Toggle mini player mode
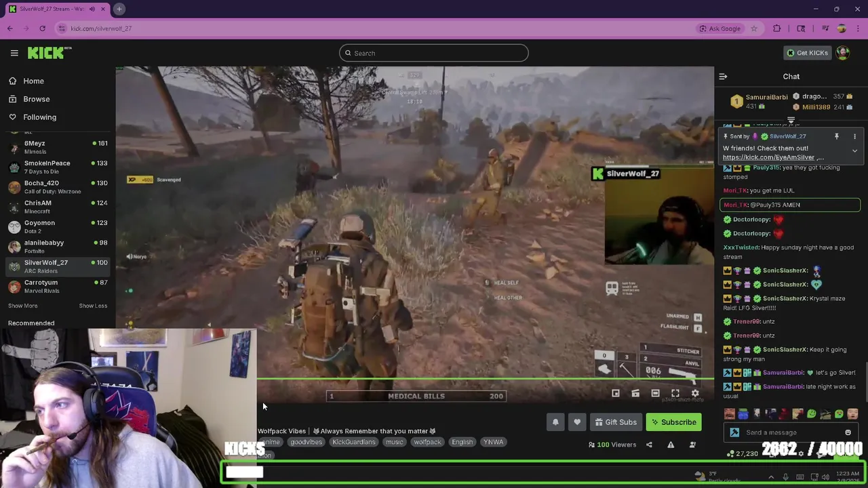Viewport: 868px width, 488px height. click(x=616, y=393)
